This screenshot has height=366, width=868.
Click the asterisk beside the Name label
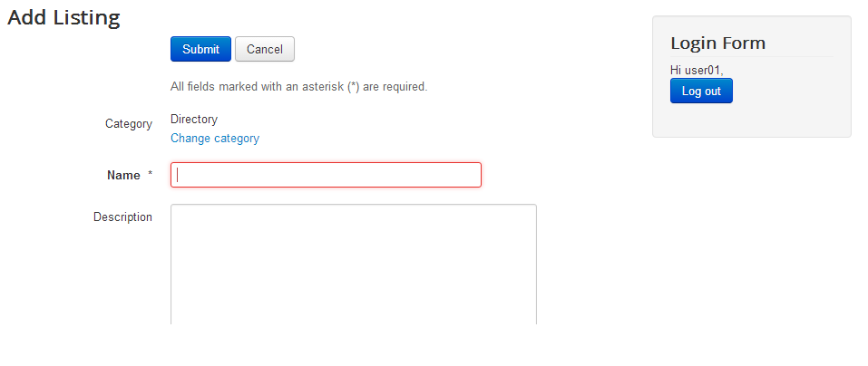[151, 175]
